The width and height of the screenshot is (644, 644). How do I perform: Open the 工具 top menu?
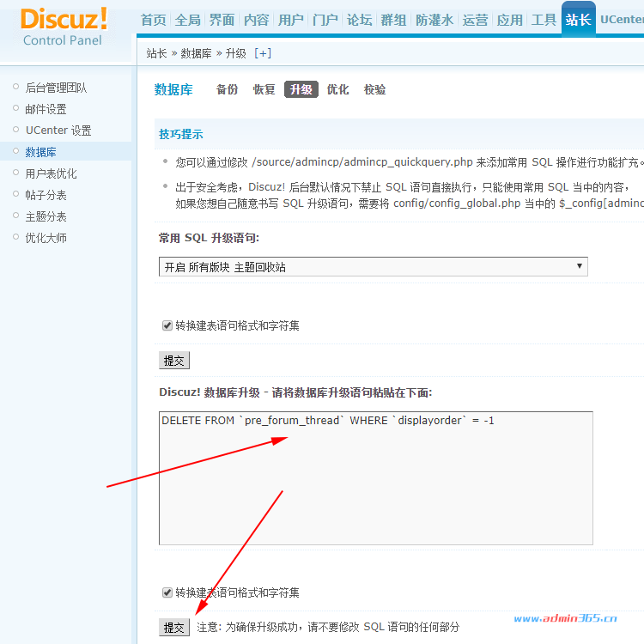coord(544,20)
